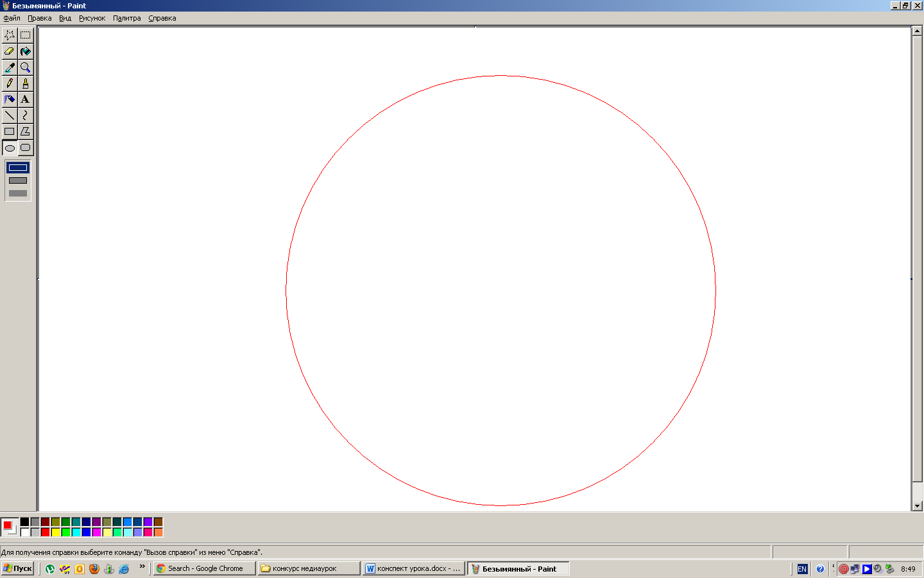This screenshot has height=578, width=924.
Task: Open the Палитра menu
Action: (126, 18)
